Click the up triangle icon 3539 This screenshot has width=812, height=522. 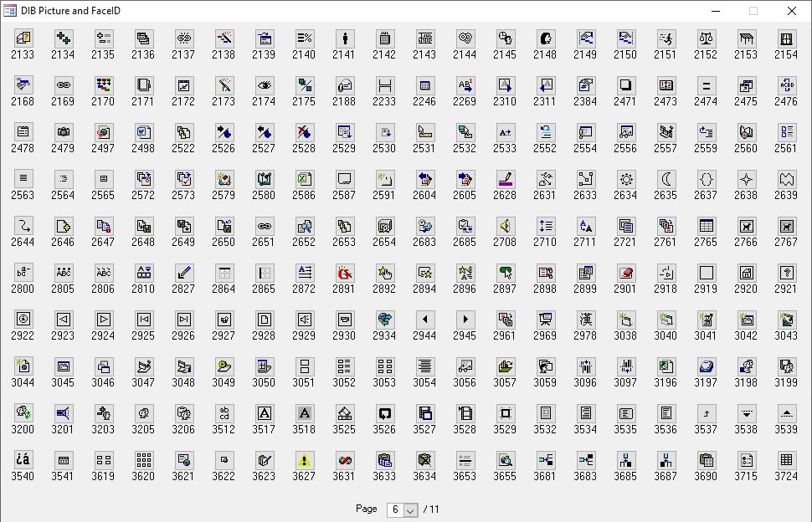point(786,413)
